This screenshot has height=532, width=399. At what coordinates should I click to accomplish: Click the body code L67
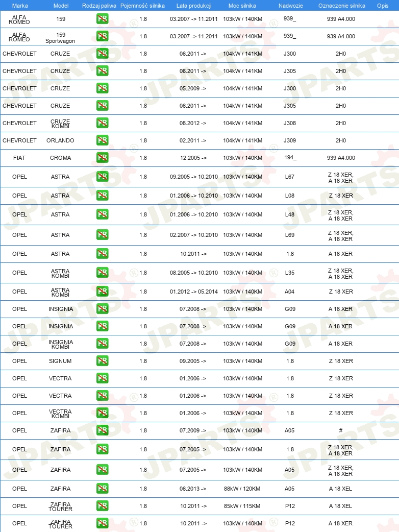coord(290,177)
